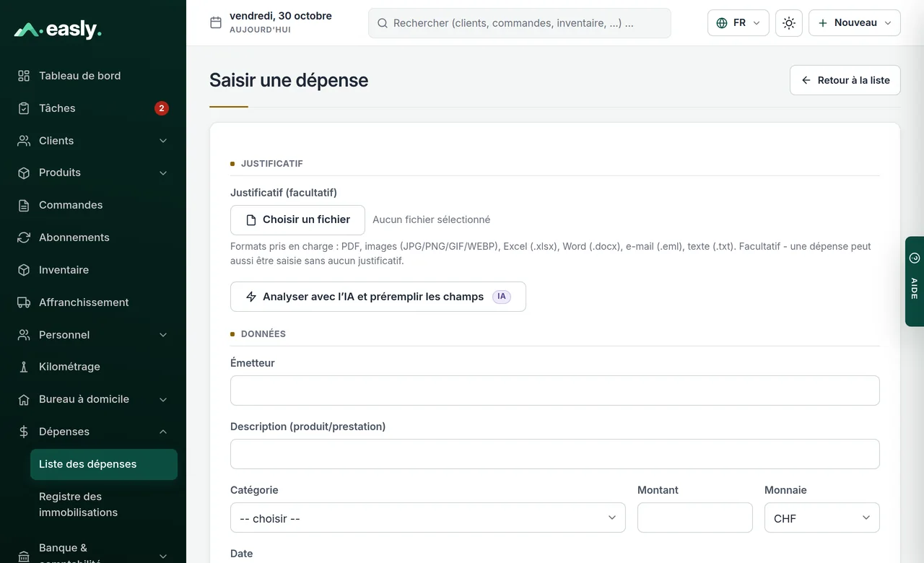
Task: Collapse the Dépenses submenu chevron
Action: click(163, 432)
